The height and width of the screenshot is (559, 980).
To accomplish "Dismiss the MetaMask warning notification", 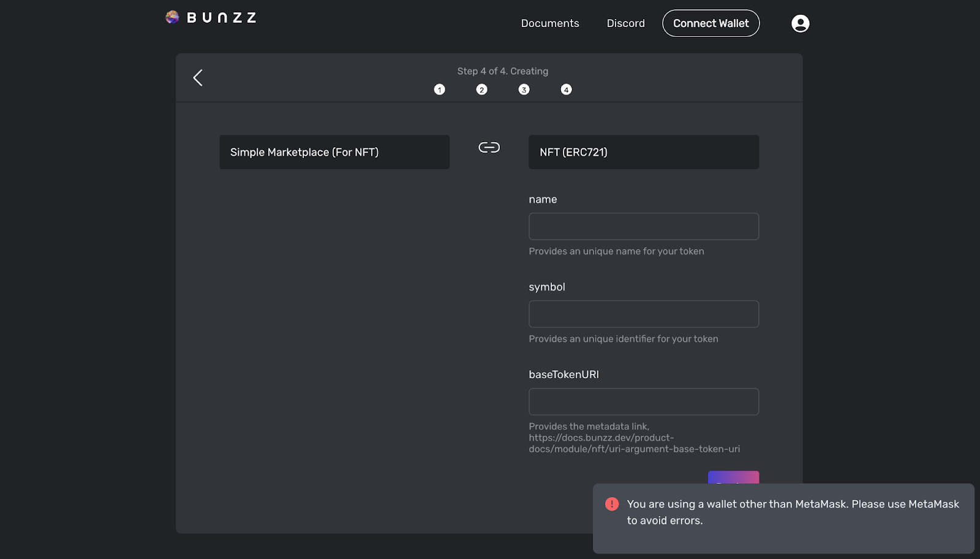I will click(783, 518).
